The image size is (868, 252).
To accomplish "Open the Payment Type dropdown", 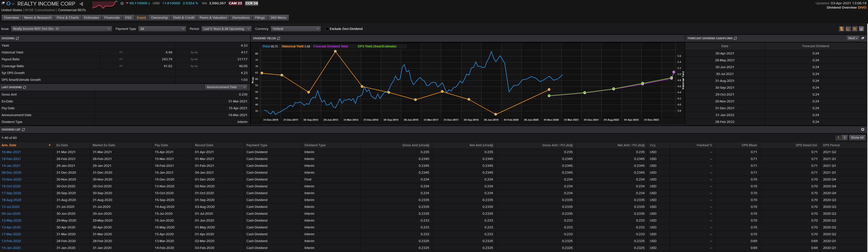I will click(x=162, y=29).
